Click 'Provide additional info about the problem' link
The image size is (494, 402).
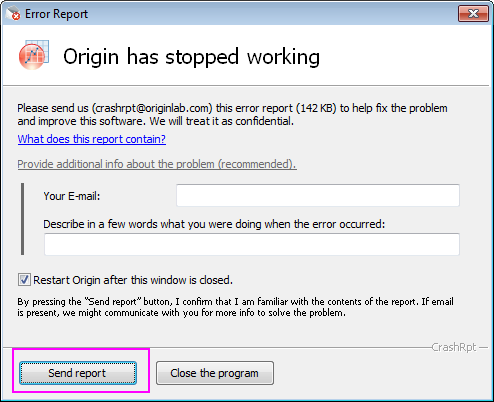point(157,164)
